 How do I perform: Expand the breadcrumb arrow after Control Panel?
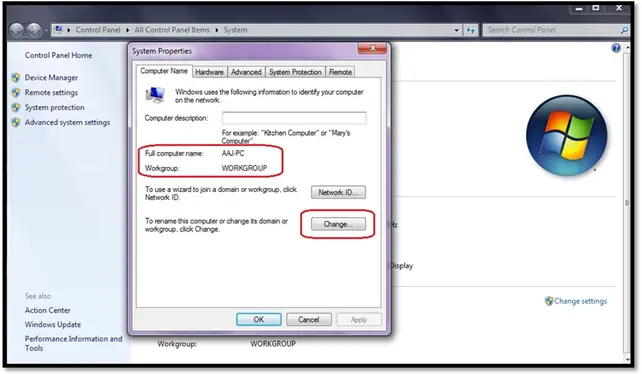(127, 30)
